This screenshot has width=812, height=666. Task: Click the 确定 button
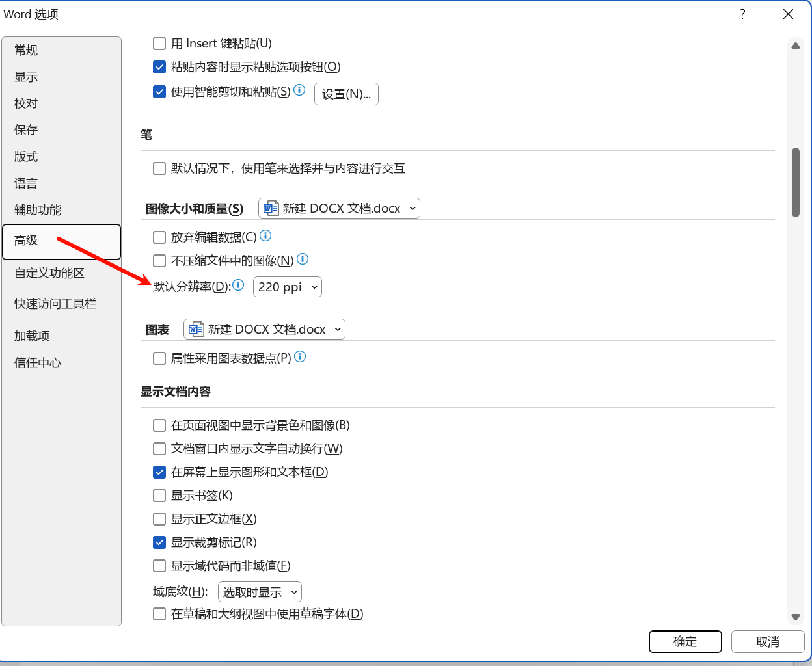(685, 642)
